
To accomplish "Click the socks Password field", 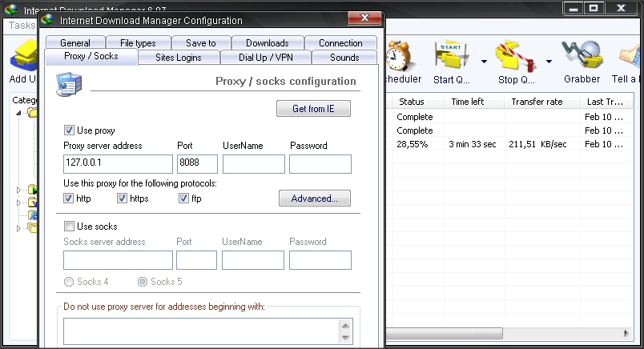I will coord(320,260).
